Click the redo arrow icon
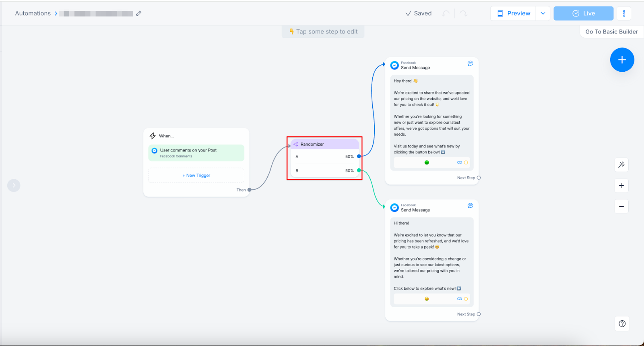 (x=464, y=13)
